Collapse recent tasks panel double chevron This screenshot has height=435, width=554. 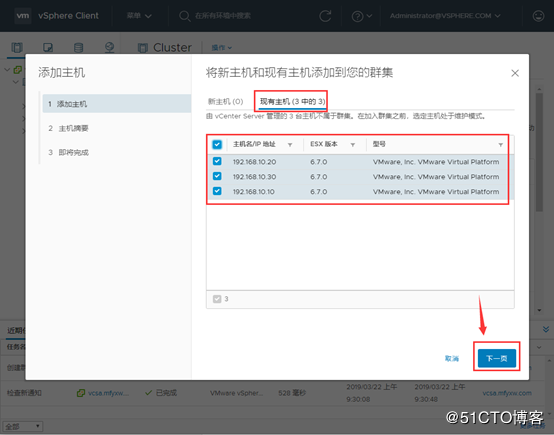click(x=546, y=329)
